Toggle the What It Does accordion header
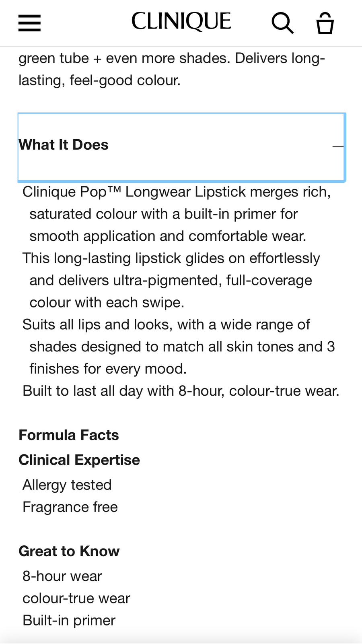362x644 pixels. coord(181,147)
